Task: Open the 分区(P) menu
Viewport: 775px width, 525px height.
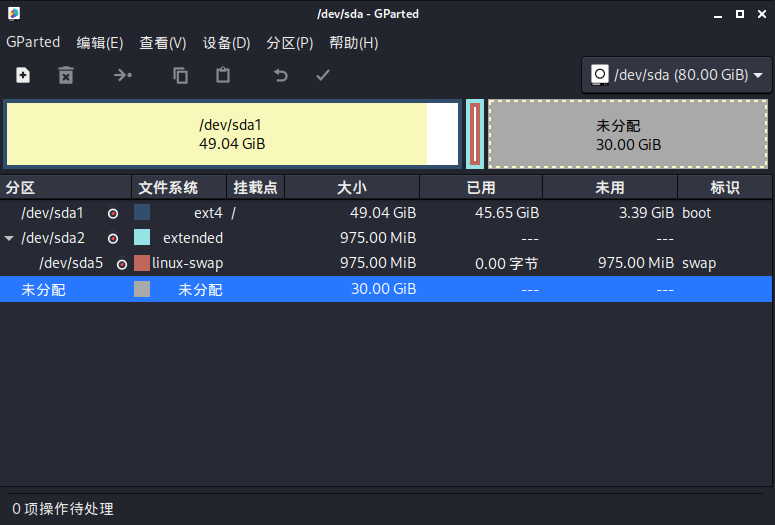Action: tap(290, 43)
